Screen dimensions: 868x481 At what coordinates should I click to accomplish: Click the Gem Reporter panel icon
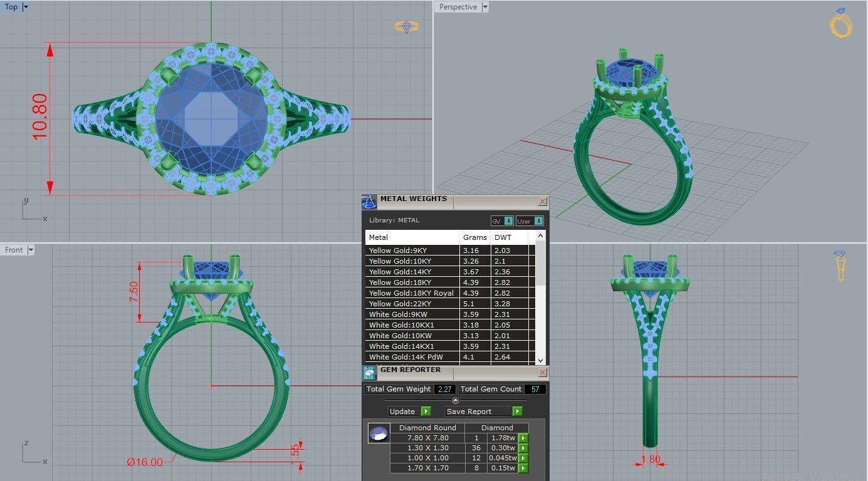click(370, 373)
